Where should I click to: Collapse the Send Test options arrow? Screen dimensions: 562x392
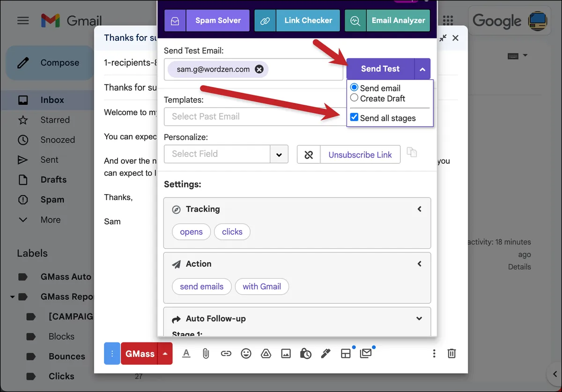(x=422, y=69)
